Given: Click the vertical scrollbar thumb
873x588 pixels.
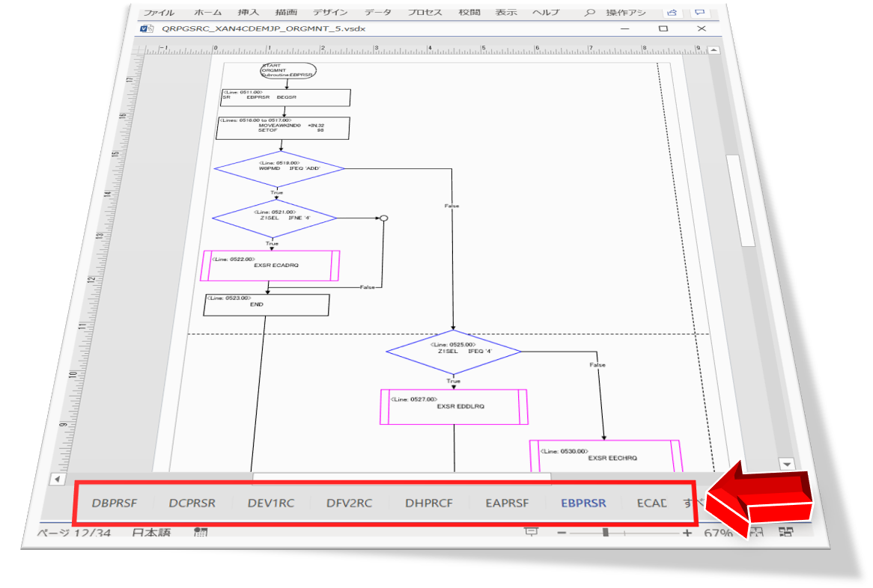Looking at the screenshot, I should [740, 200].
